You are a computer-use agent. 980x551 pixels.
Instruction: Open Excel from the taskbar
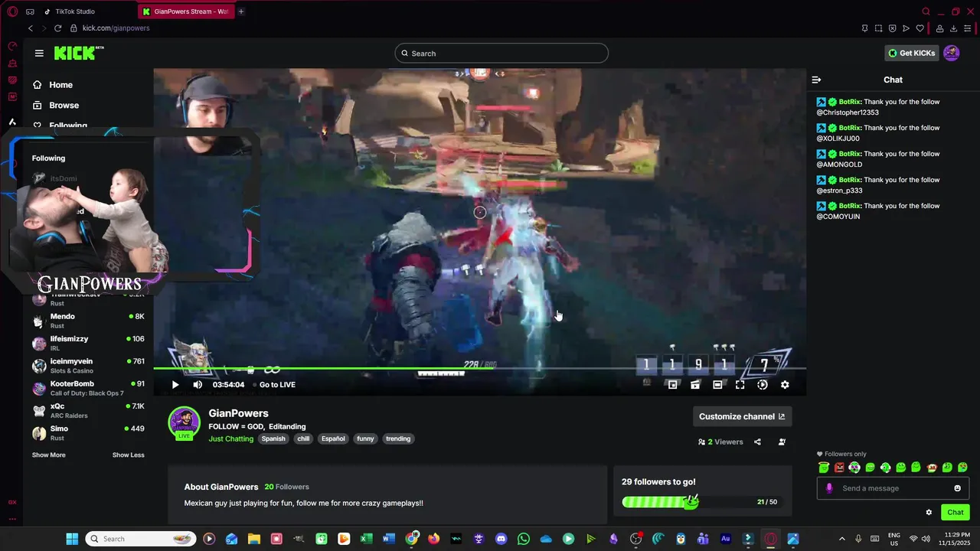367,539
